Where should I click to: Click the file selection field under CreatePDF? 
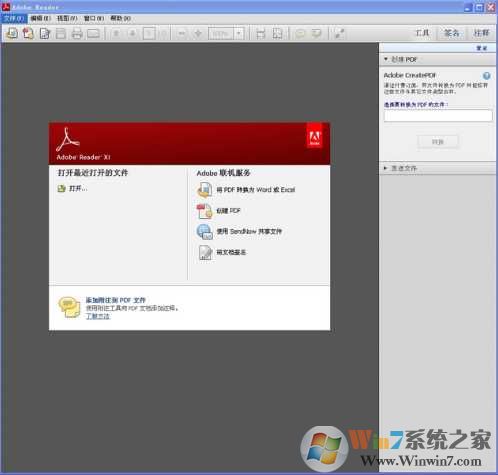[438, 116]
